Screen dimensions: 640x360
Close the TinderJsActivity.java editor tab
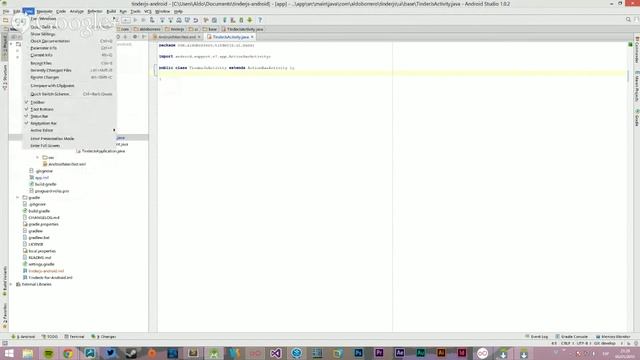252,37
